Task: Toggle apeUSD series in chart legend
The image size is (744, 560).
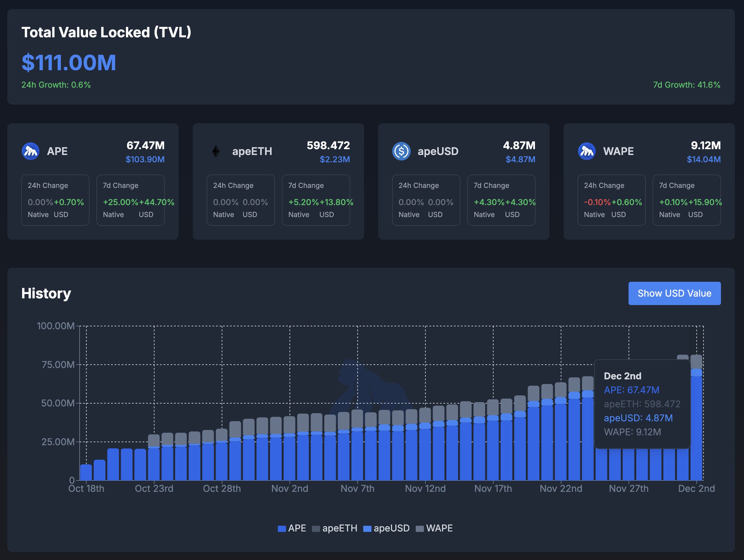Action: click(x=387, y=528)
